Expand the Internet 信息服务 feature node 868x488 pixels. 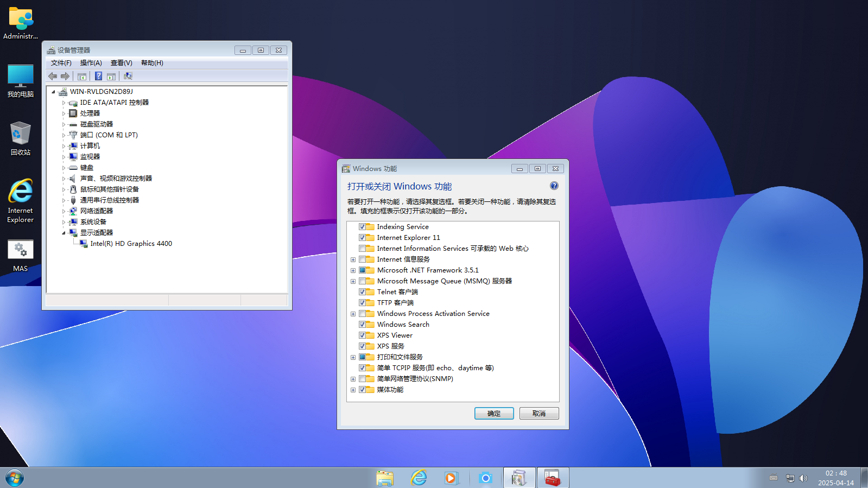pos(353,259)
